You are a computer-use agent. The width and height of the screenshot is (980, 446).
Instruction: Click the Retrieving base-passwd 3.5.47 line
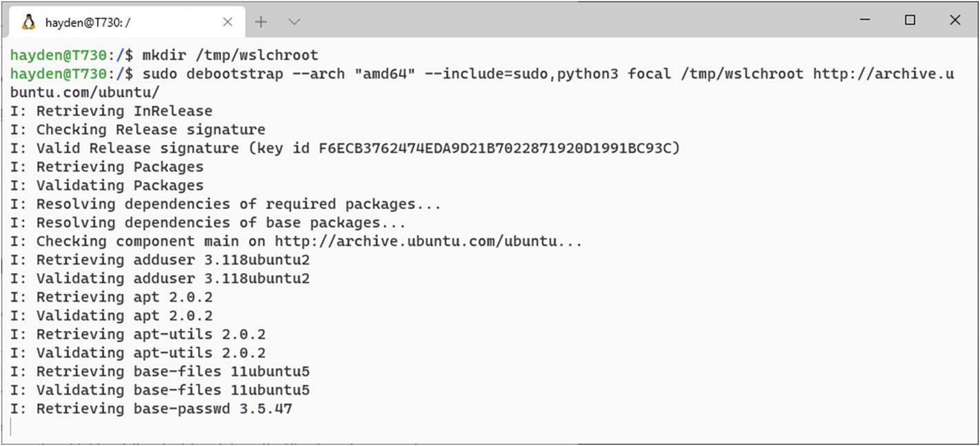pos(151,409)
